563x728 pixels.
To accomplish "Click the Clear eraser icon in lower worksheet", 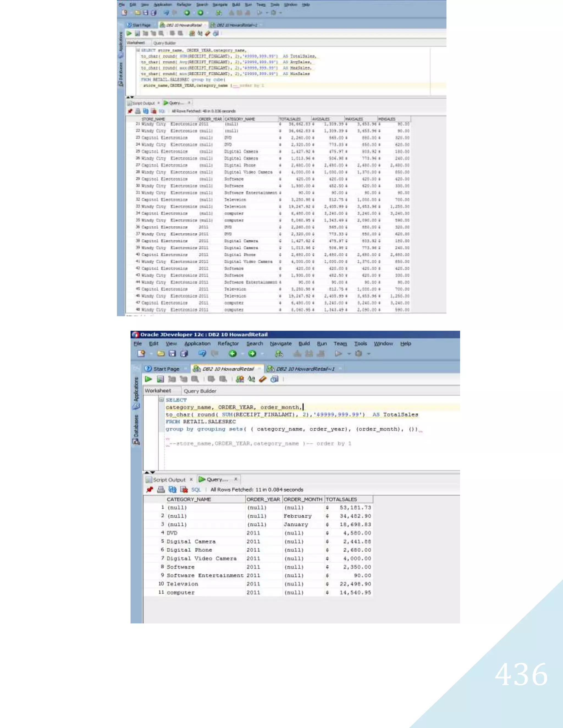I will pos(263,379).
